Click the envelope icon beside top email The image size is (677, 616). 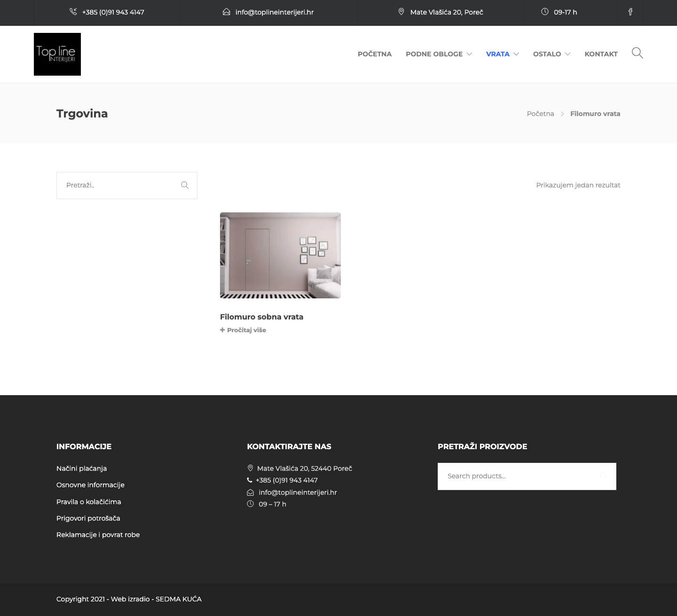coord(226,12)
